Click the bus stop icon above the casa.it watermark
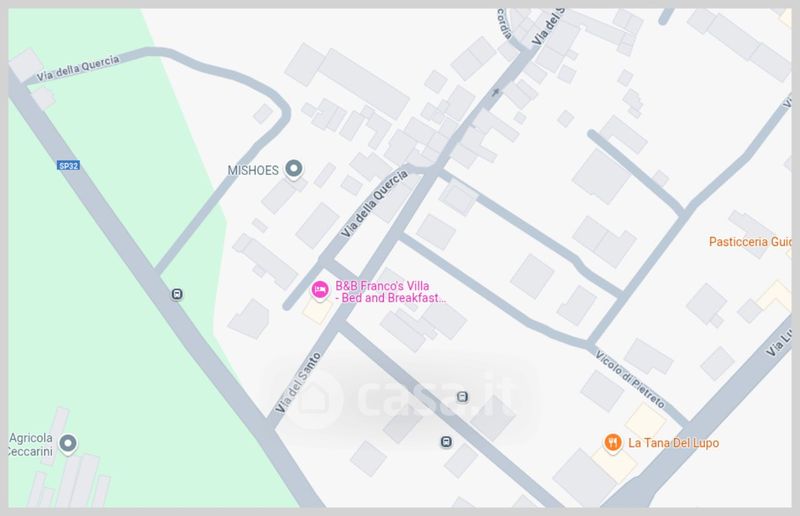 462,397
